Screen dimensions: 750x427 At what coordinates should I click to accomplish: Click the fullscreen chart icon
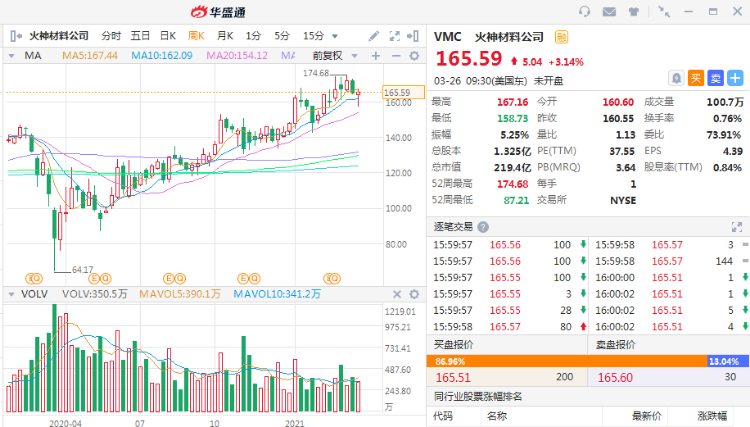coord(394,36)
